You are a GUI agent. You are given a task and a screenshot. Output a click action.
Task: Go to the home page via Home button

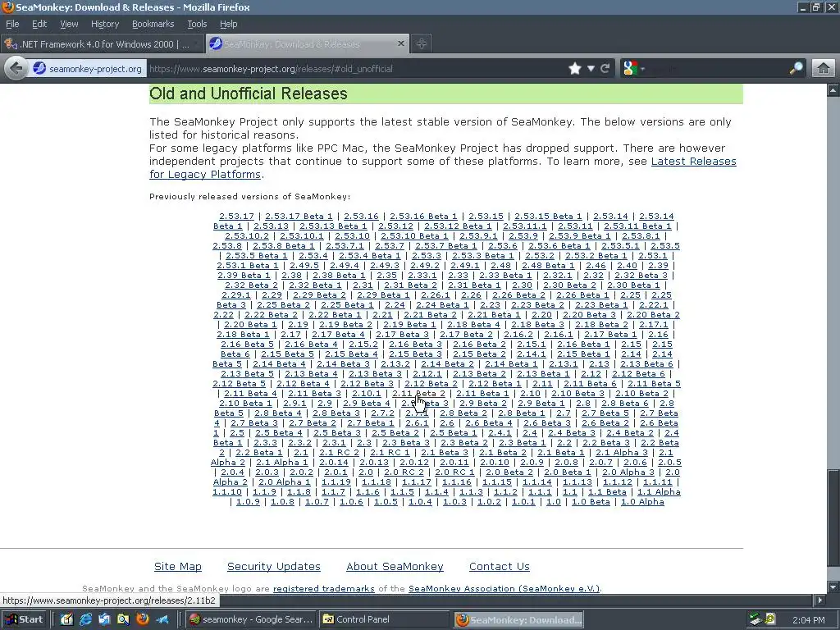click(824, 69)
